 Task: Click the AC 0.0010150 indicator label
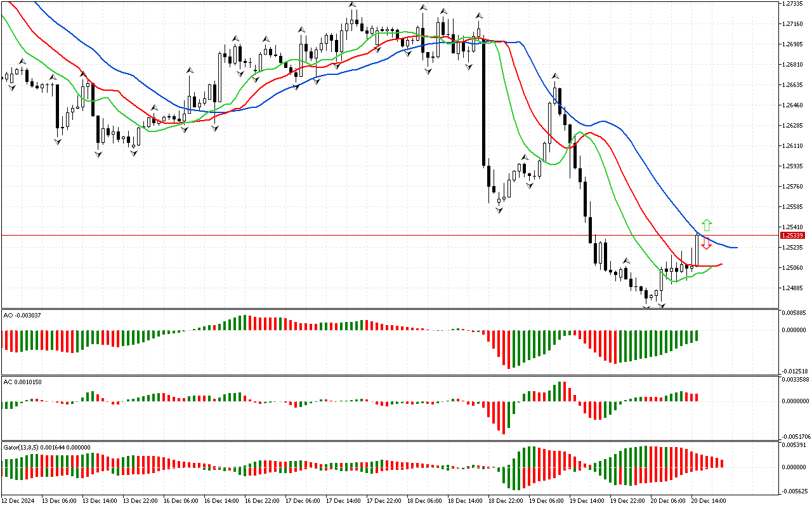[x=22, y=382]
